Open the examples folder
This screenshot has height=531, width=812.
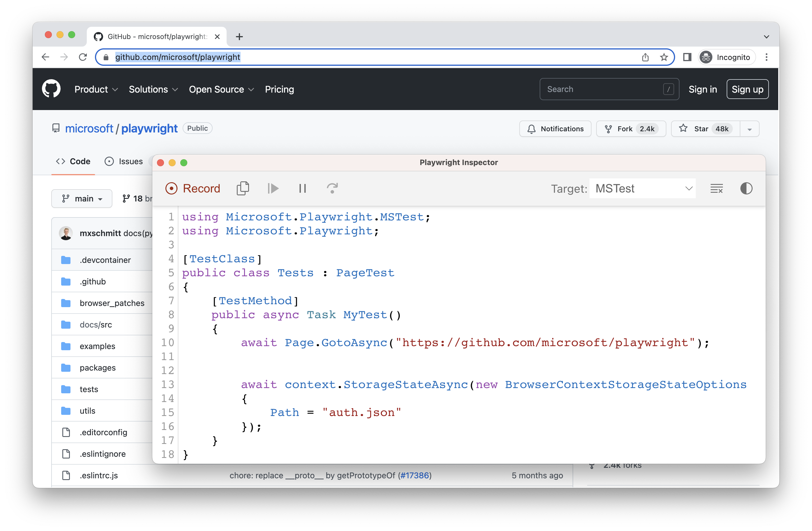click(x=97, y=346)
